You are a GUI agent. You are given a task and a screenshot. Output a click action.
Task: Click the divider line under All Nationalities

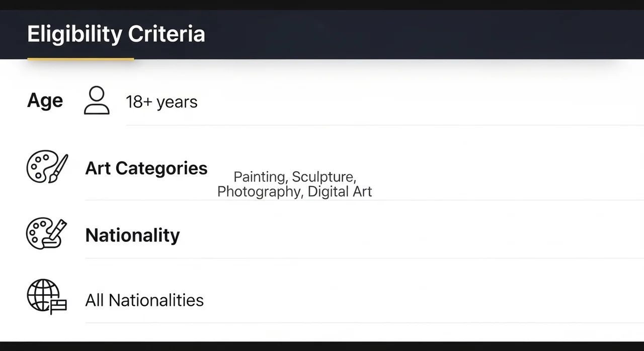[362, 322]
